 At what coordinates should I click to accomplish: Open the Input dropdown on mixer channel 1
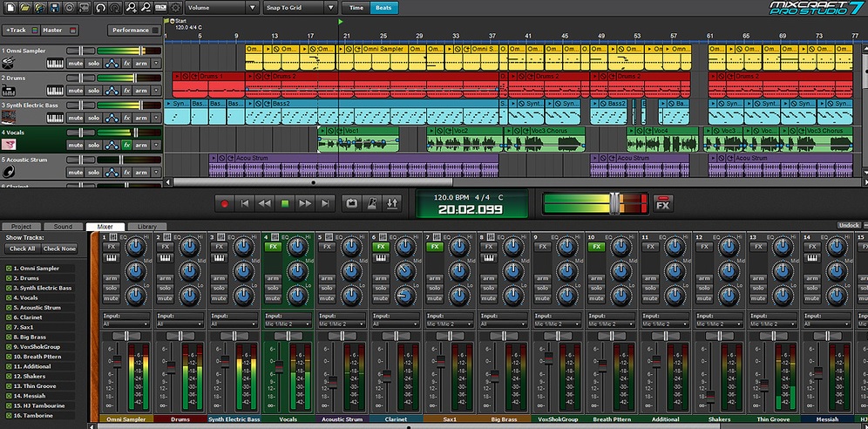[x=126, y=323]
